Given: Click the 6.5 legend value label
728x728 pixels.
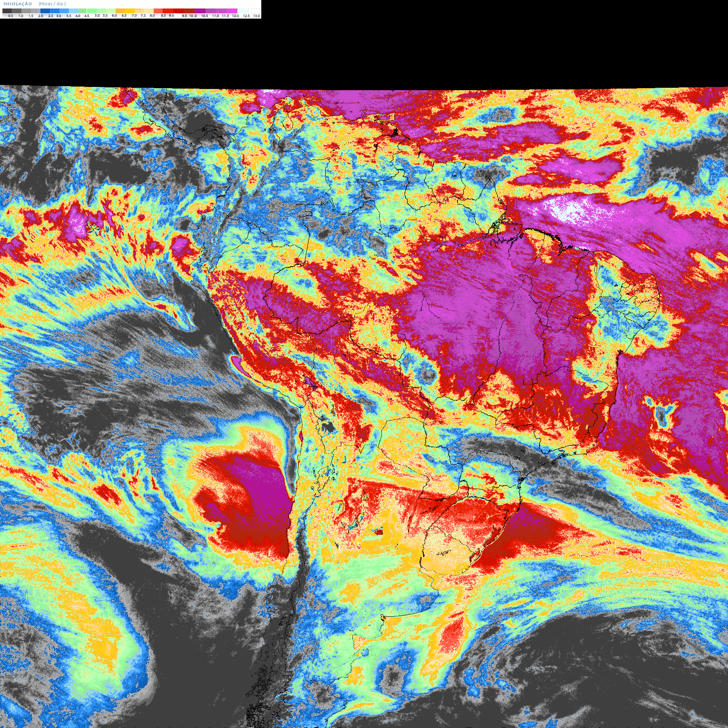Looking at the screenshot, I should tap(124, 15).
